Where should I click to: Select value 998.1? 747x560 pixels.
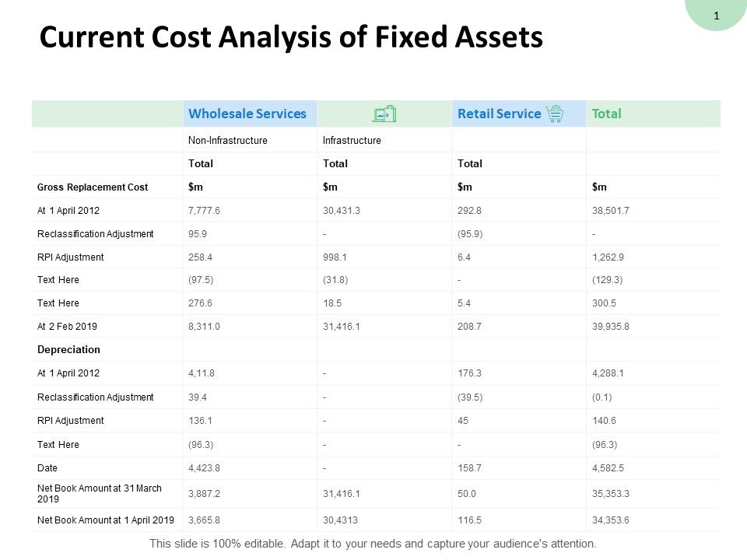click(335, 257)
